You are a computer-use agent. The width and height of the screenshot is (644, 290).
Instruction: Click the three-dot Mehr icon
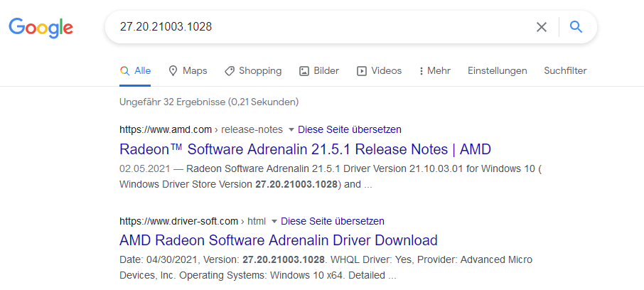[421, 71]
